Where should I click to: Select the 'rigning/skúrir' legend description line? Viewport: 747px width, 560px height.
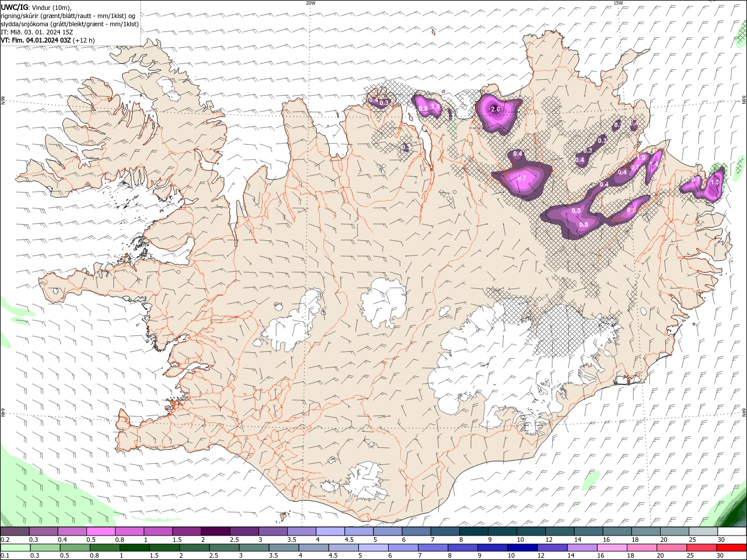[68, 16]
